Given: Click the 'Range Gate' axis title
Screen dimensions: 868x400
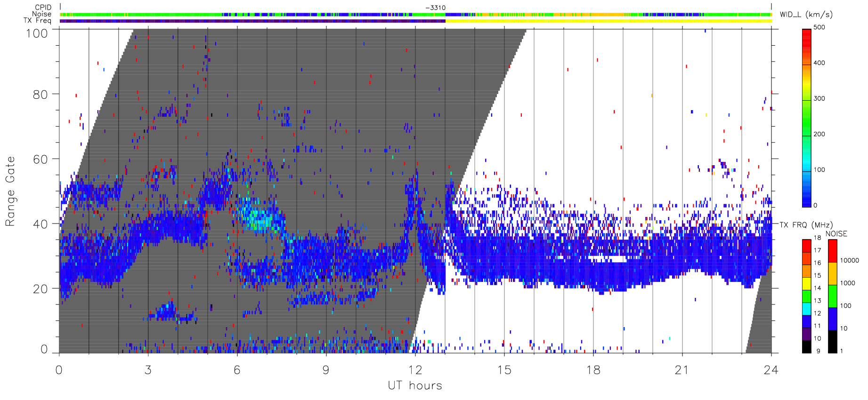Looking at the screenshot, I should (x=10, y=192).
